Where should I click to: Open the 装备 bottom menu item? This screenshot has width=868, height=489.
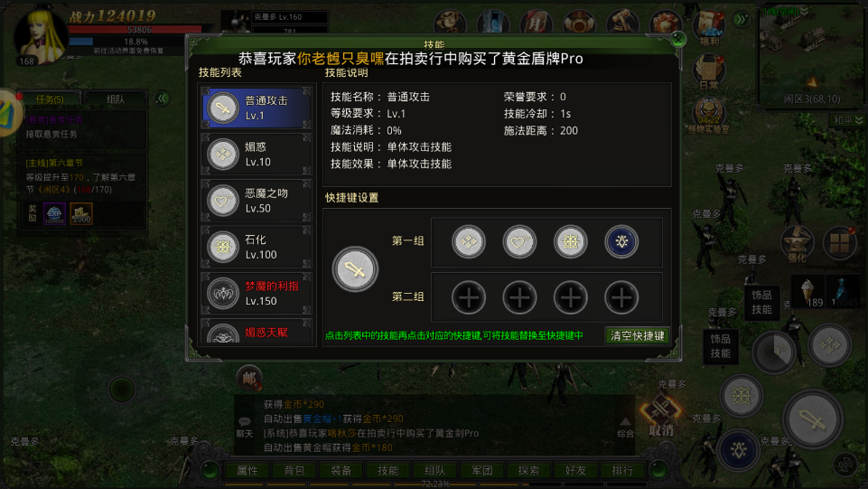click(x=341, y=470)
